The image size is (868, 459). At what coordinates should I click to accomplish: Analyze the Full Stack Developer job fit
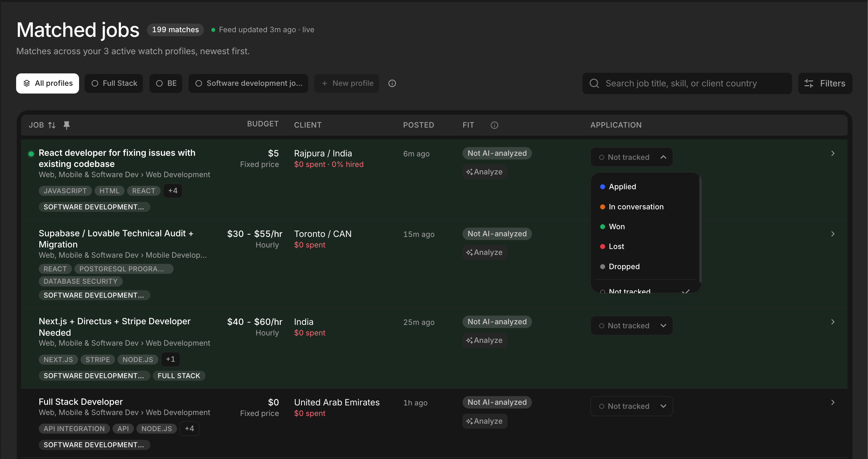pyautogui.click(x=485, y=421)
